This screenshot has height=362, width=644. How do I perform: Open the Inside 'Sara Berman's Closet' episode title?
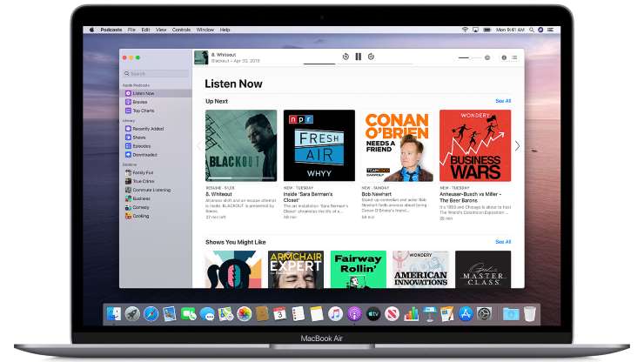[x=308, y=197]
